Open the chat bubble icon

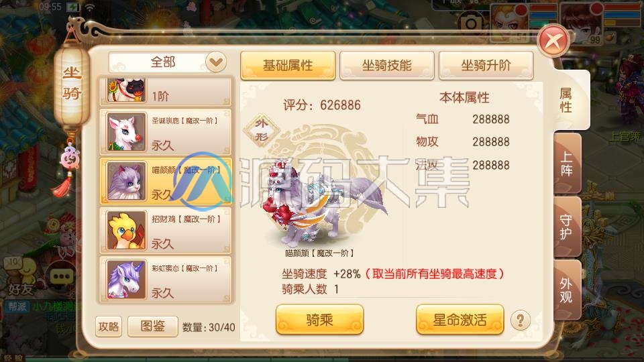[x=62, y=277]
